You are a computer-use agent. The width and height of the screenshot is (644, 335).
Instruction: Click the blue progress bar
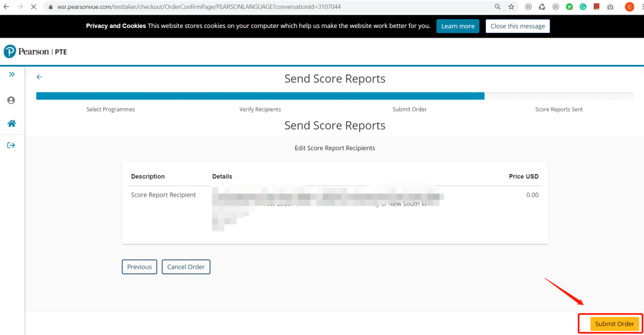pos(260,96)
